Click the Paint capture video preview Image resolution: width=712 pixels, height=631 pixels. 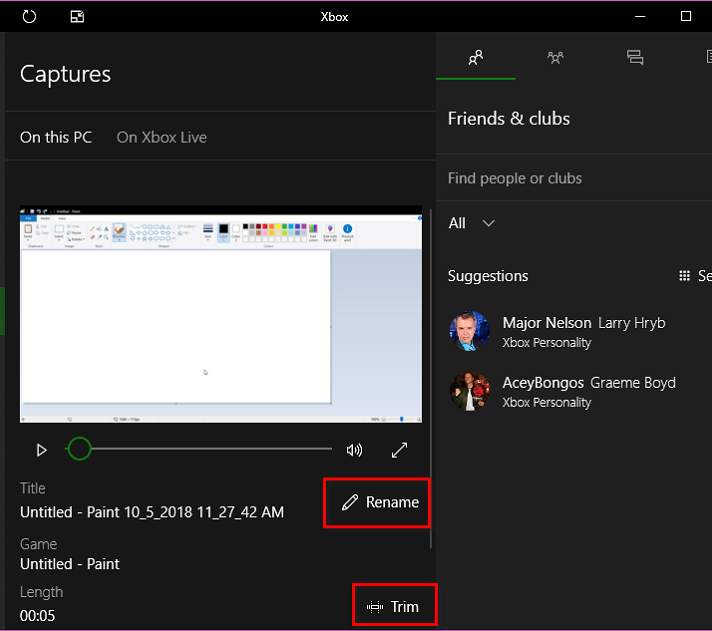221,314
